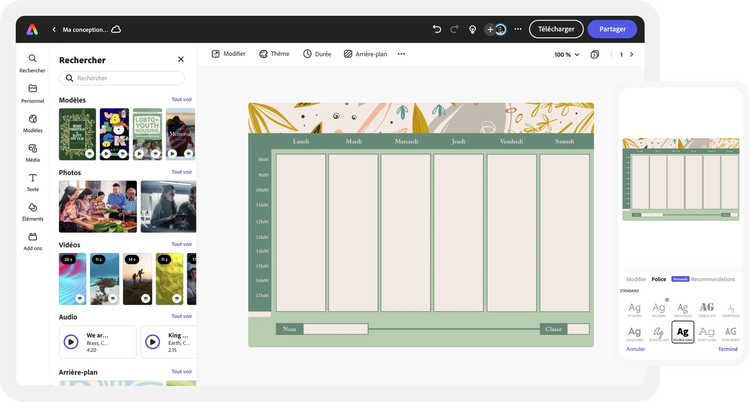
Task: Open Rechercher in the left sidebar
Action: (x=33, y=63)
